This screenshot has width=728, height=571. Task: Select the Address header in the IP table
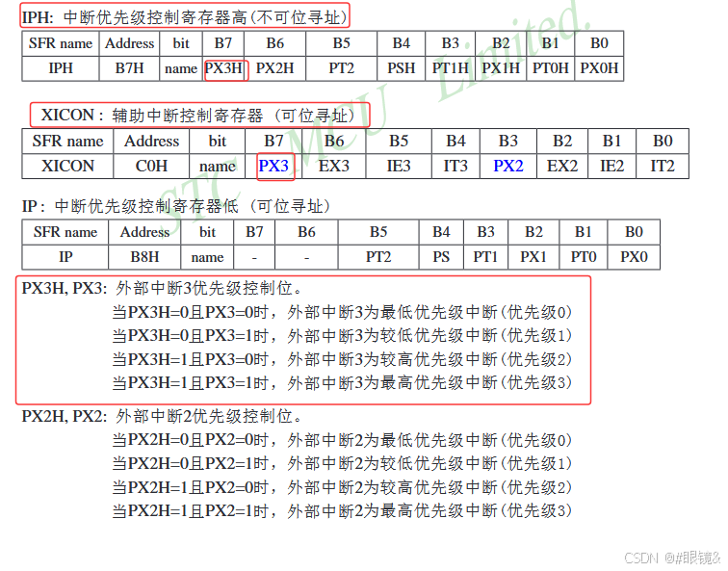144,232
